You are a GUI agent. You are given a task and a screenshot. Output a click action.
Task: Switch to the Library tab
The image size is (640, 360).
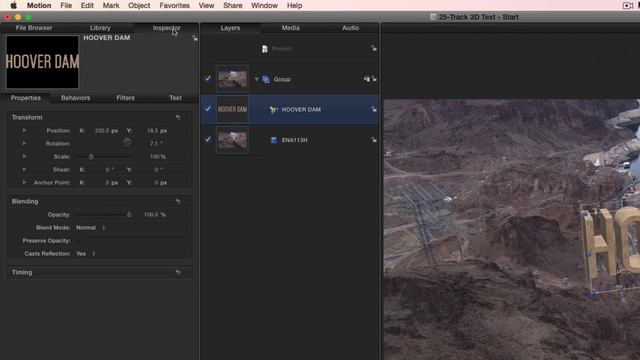click(x=100, y=28)
